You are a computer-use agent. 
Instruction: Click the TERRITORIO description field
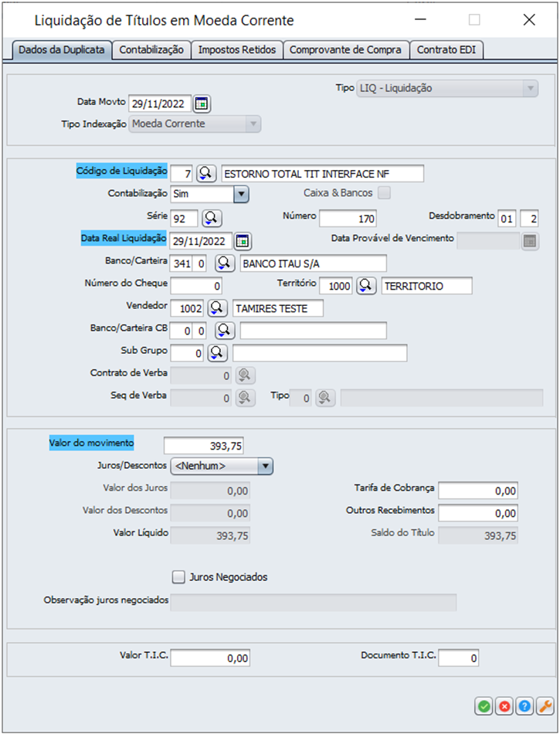coord(426,286)
